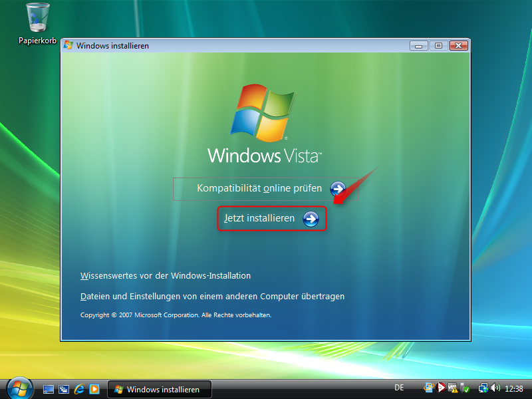
Task: Click Switch between windows quick launch icon
Action: (64, 389)
